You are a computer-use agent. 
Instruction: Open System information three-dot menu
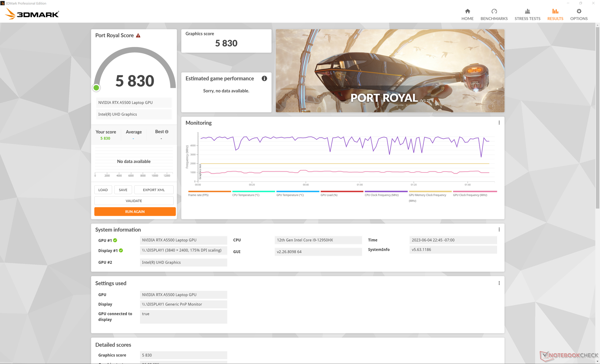pos(499,230)
